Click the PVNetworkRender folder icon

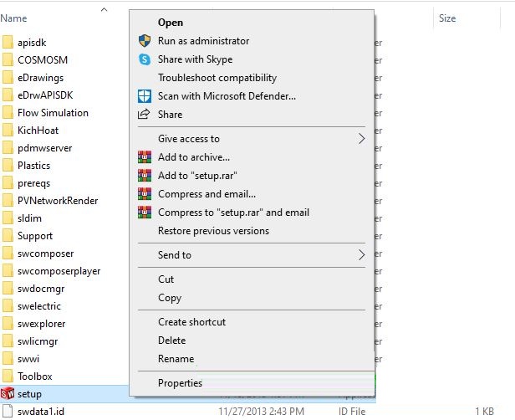[x=8, y=201]
